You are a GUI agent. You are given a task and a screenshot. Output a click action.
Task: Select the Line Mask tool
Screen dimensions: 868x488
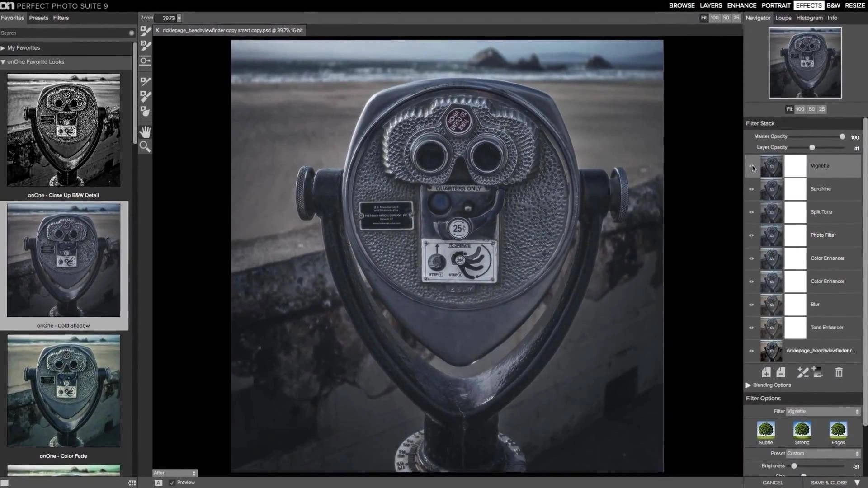pyautogui.click(x=146, y=81)
